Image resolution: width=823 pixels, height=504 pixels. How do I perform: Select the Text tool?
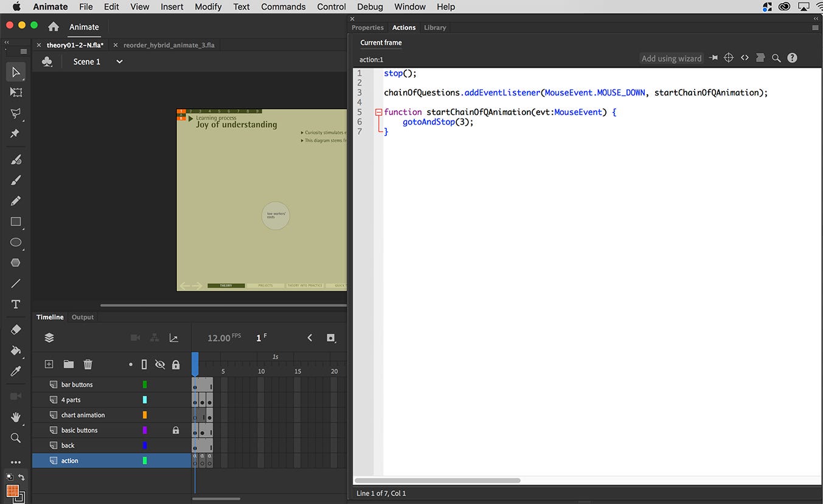pos(16,304)
